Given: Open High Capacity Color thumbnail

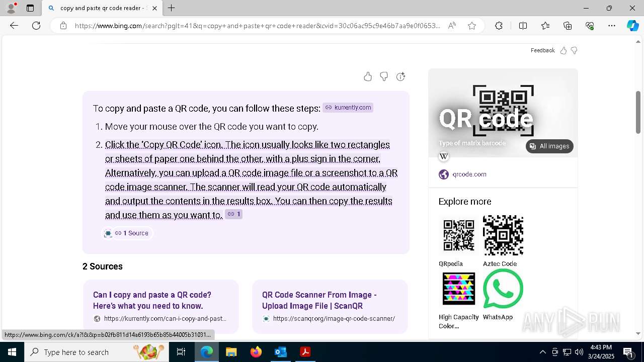Looking at the screenshot, I should 459,289.
